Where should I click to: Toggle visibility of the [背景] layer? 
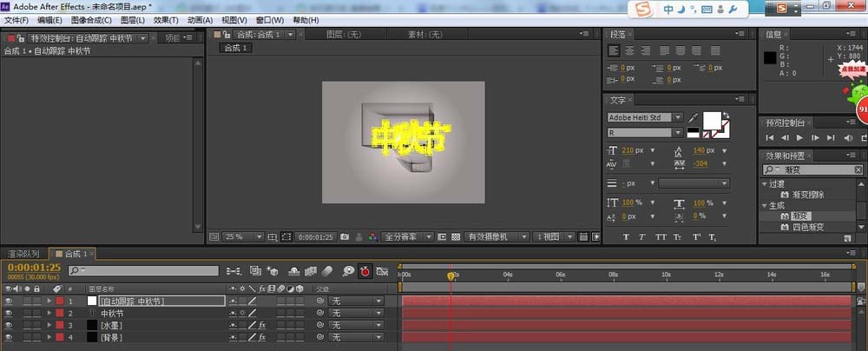[9, 336]
